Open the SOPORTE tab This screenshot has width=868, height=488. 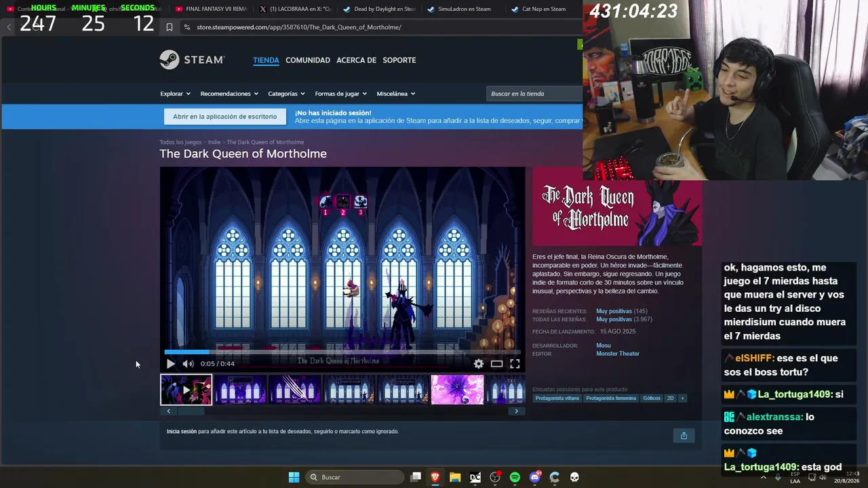pos(399,60)
